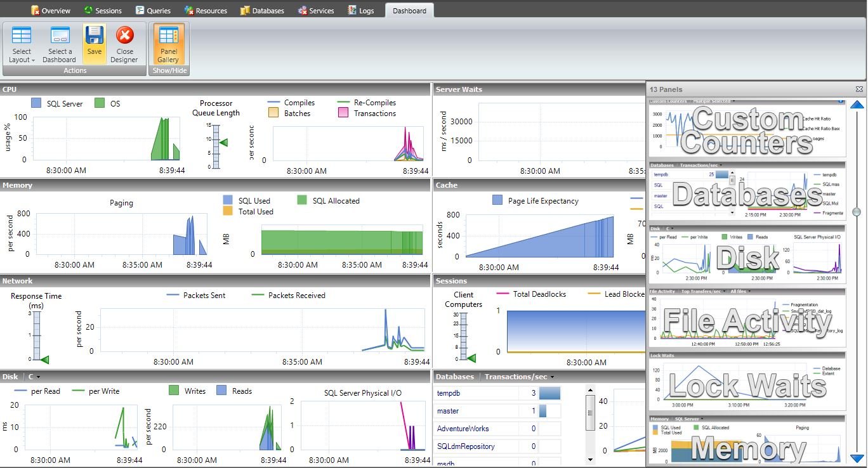
Task: Select the Custom Counters panel thumbnail
Action: tap(747, 127)
